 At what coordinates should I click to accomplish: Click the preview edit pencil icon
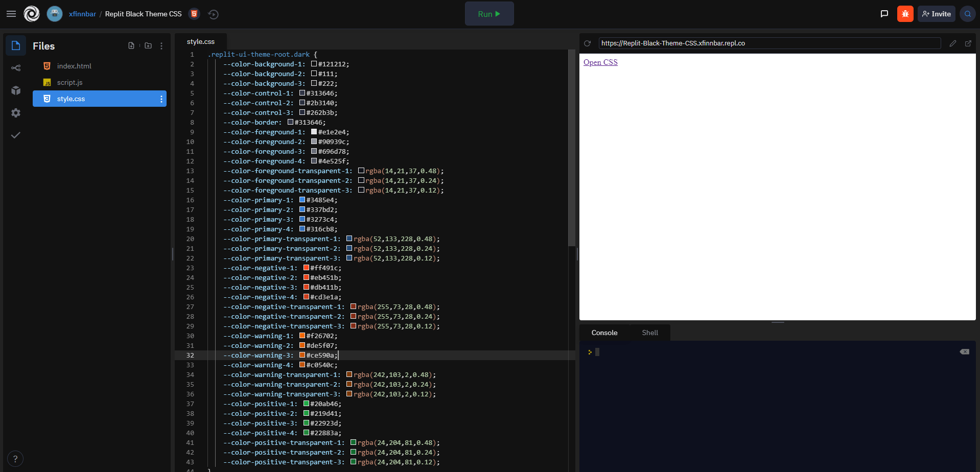pos(953,43)
